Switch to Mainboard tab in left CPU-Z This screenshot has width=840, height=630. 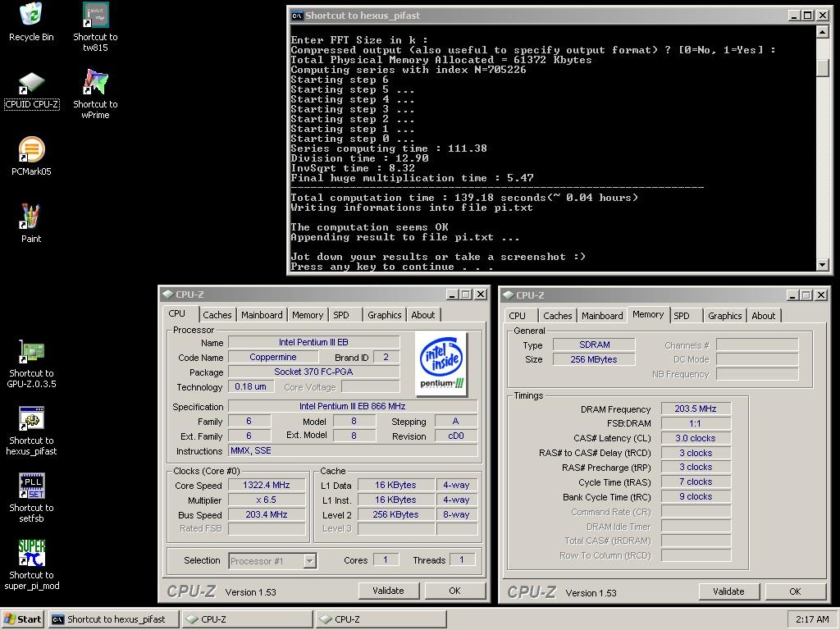tap(262, 315)
